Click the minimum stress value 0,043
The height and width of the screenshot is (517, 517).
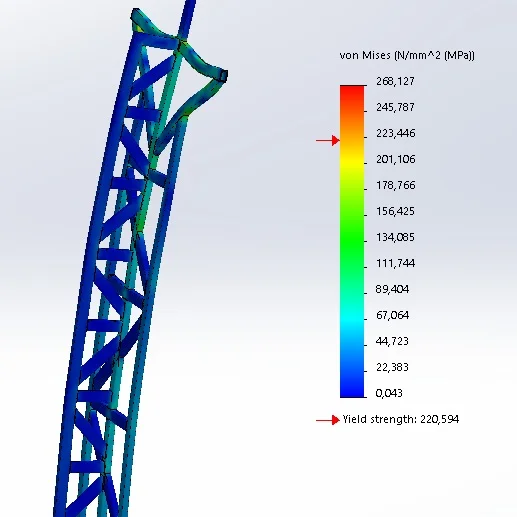389,393
